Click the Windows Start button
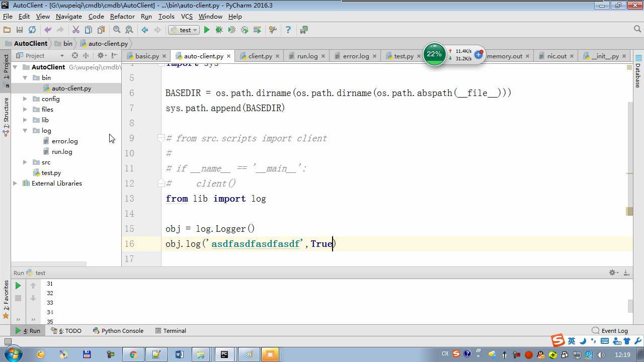644x362 pixels. 12,354
